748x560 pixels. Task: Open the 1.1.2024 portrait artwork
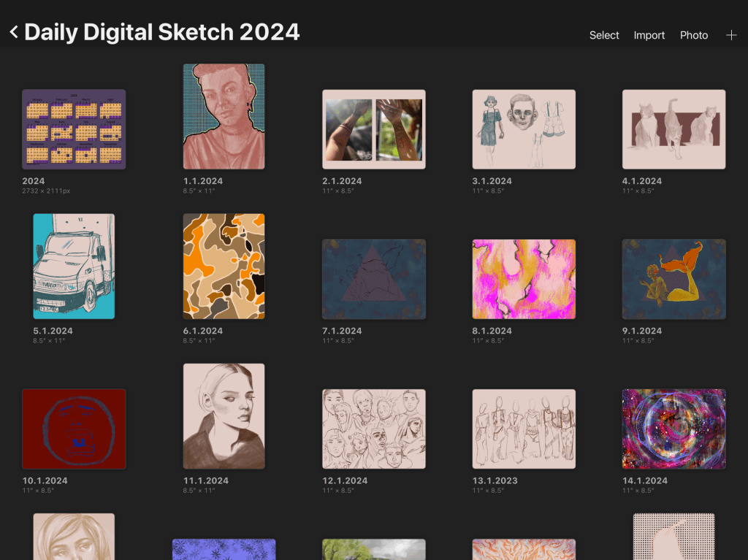(x=224, y=117)
